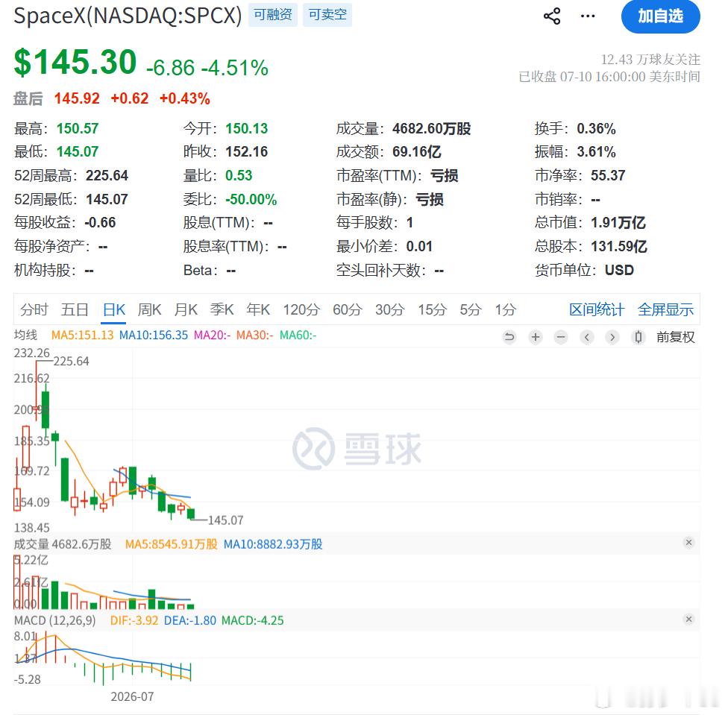Click the 52周最高 225.64 value
The width and height of the screenshot is (728, 715).
(107, 175)
